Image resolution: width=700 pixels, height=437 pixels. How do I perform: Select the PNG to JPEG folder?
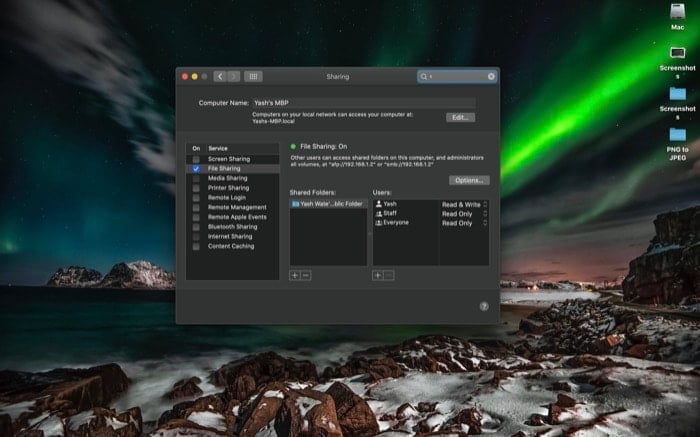(677, 134)
